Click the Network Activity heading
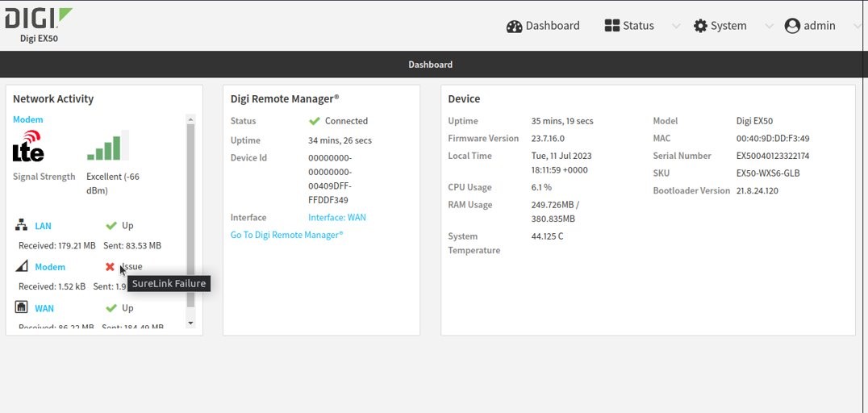Screen dimensions: 868x413 53,98
